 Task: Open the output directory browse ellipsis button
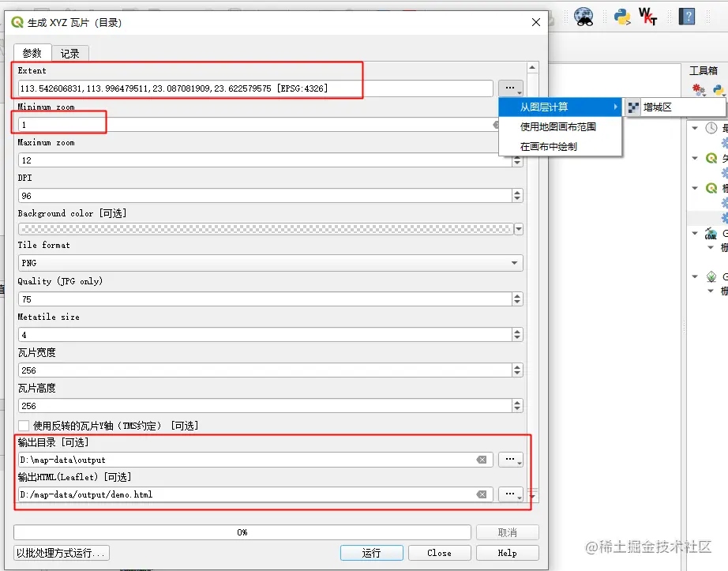[511, 460]
